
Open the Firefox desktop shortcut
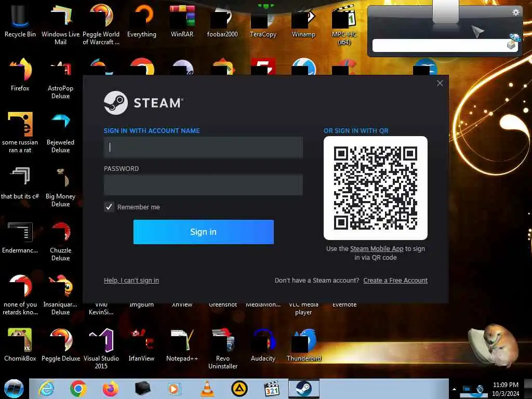20,75
